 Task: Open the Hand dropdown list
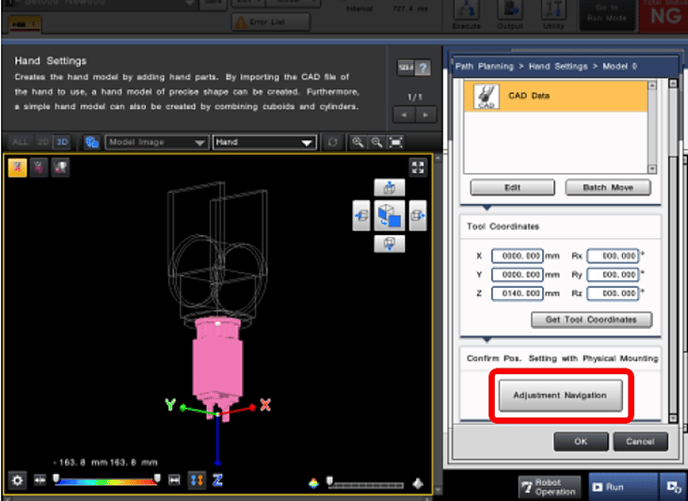point(264,143)
